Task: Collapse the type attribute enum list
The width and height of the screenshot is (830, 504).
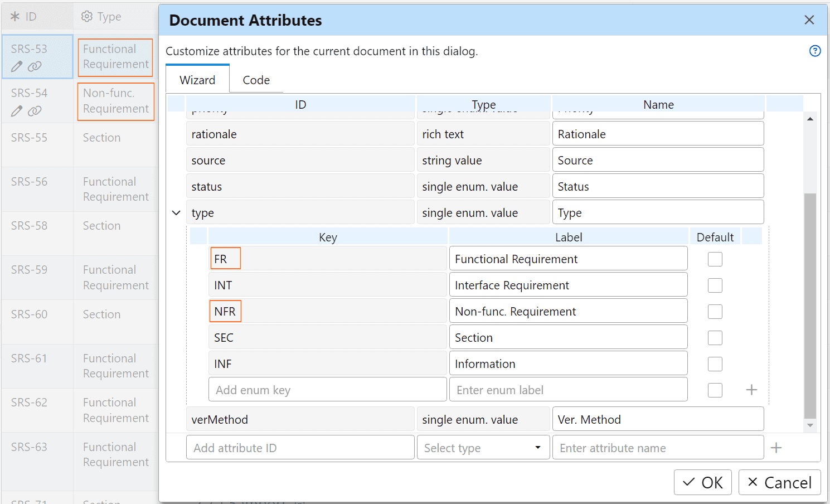Action: coord(176,212)
